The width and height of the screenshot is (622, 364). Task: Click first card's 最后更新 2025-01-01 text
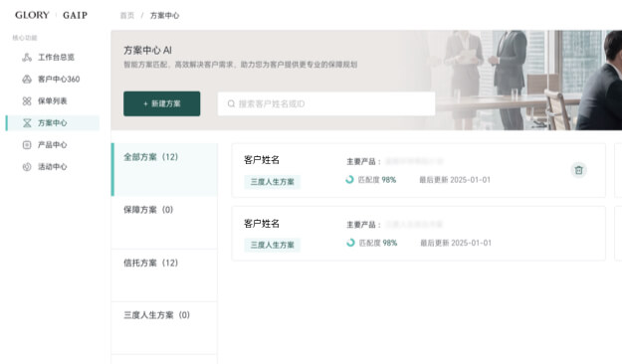455,180
